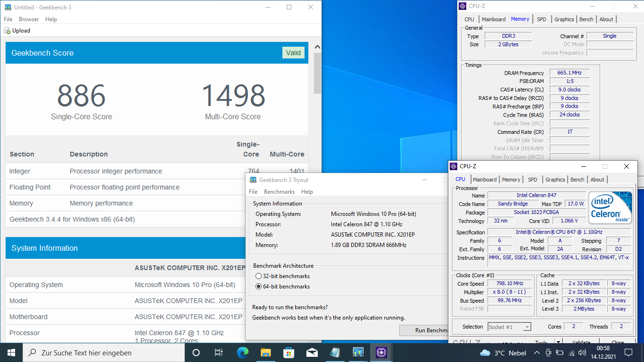This screenshot has height=362, width=644.
Task: Switch to Mainboard tab in front CPU-Z
Action: 485,180
